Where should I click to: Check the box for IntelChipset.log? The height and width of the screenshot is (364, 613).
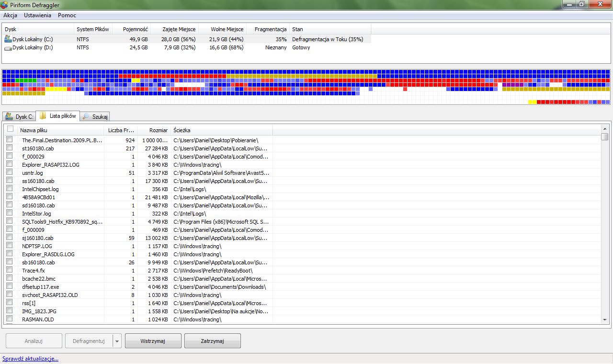[x=9, y=188]
